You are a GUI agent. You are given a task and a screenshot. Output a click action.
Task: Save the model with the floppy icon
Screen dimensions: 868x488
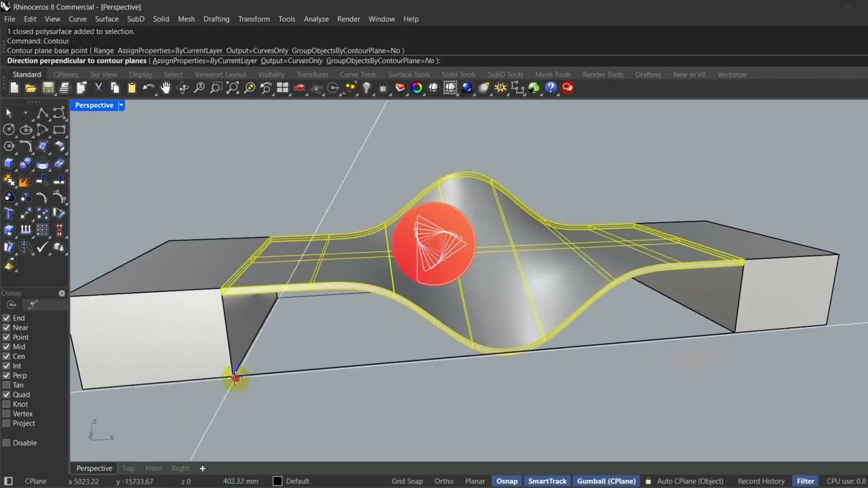(47, 87)
